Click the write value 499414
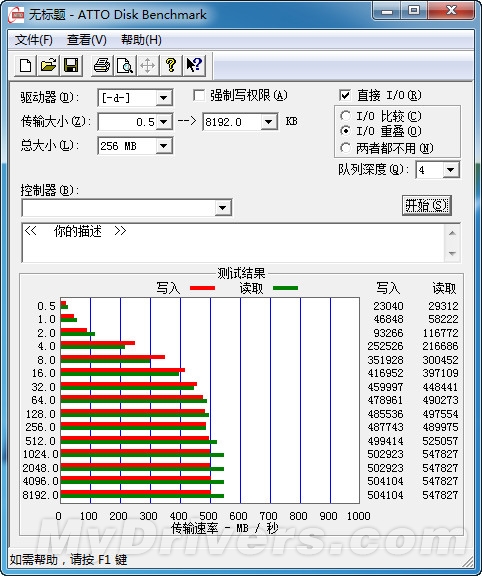 (385, 441)
